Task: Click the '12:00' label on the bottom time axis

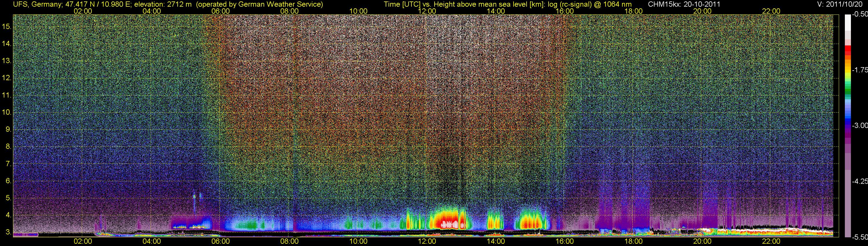Action: [427, 241]
